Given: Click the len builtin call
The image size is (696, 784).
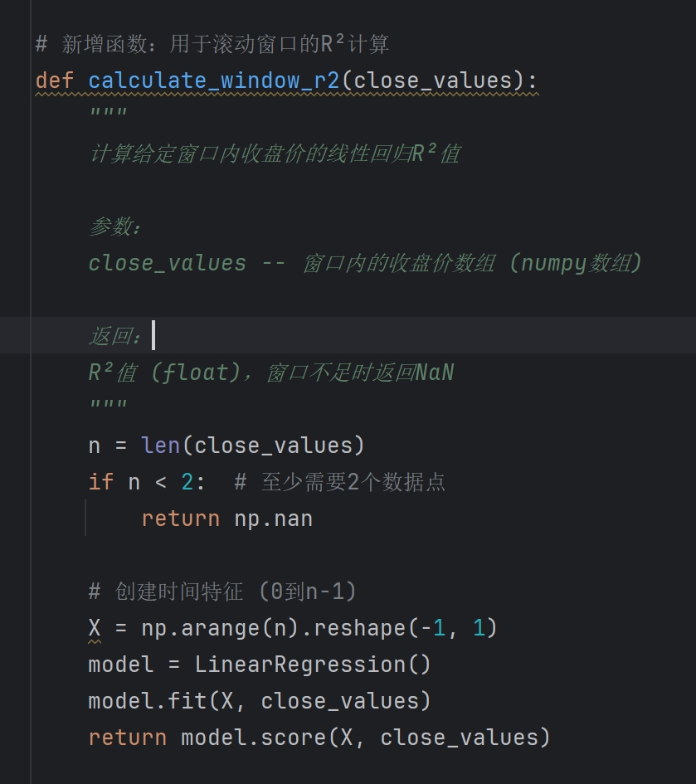Looking at the screenshot, I should [160, 446].
